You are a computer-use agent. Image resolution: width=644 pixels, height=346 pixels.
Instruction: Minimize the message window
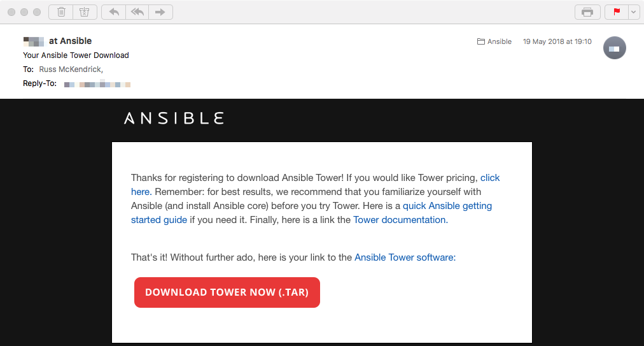pos(24,12)
